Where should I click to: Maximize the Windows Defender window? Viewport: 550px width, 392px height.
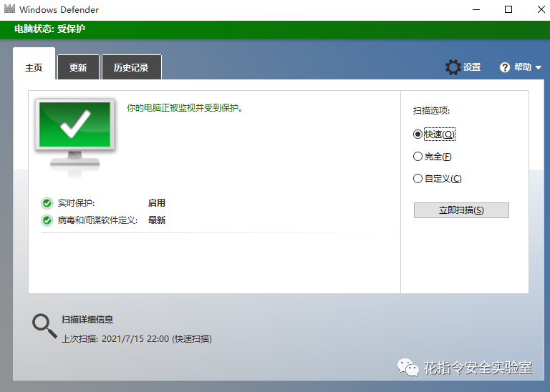tap(508, 9)
